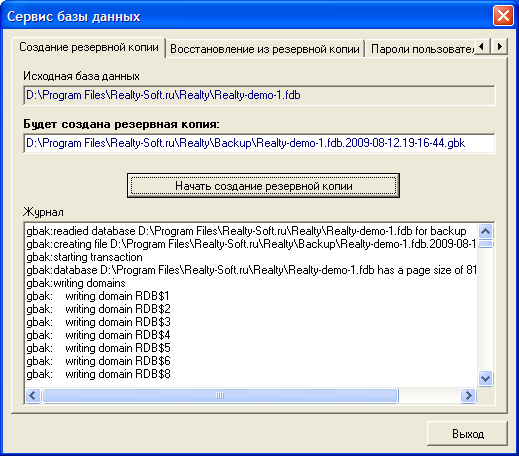Image resolution: width=519 pixels, height=456 pixels.
Task: Click the journal horizontal scroll right arrow
Action: click(468, 396)
